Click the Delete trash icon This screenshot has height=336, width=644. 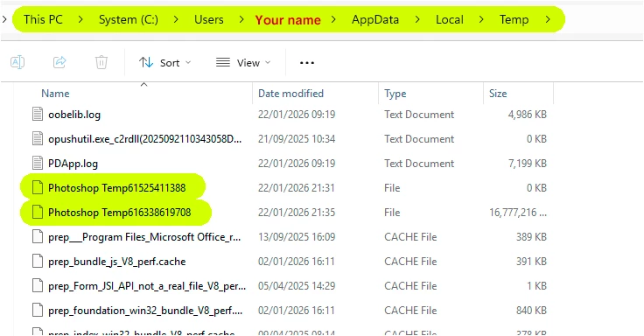[101, 62]
